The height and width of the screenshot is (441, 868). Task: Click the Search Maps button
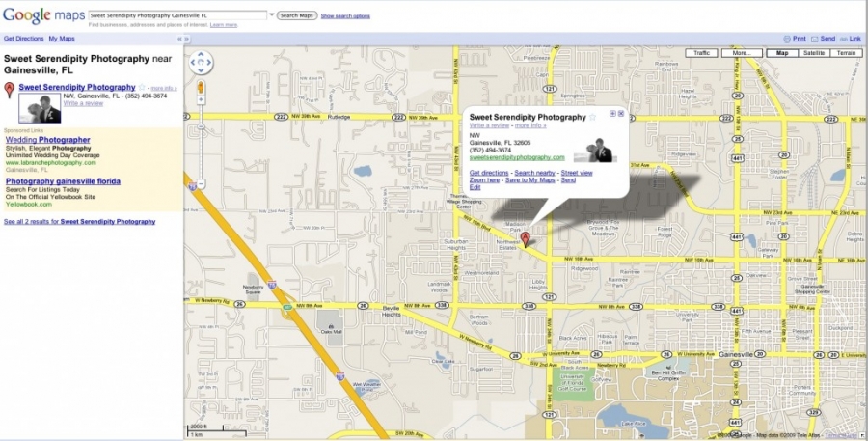[297, 15]
